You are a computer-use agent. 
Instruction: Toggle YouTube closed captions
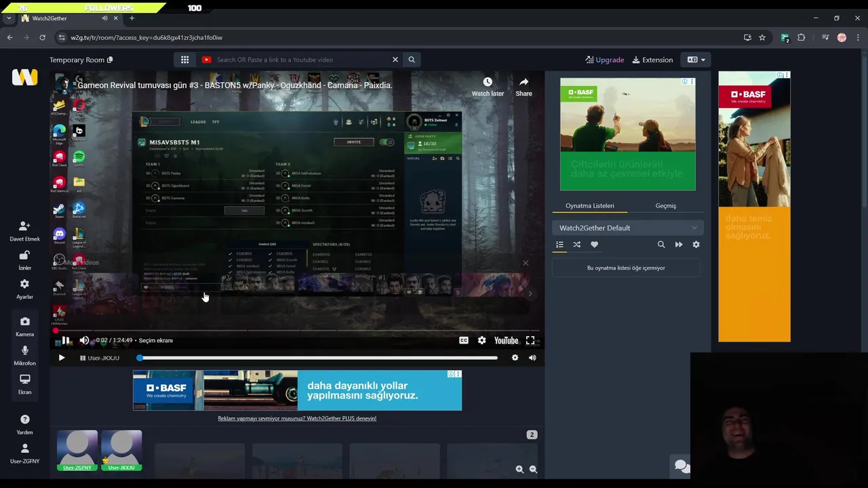(x=464, y=340)
